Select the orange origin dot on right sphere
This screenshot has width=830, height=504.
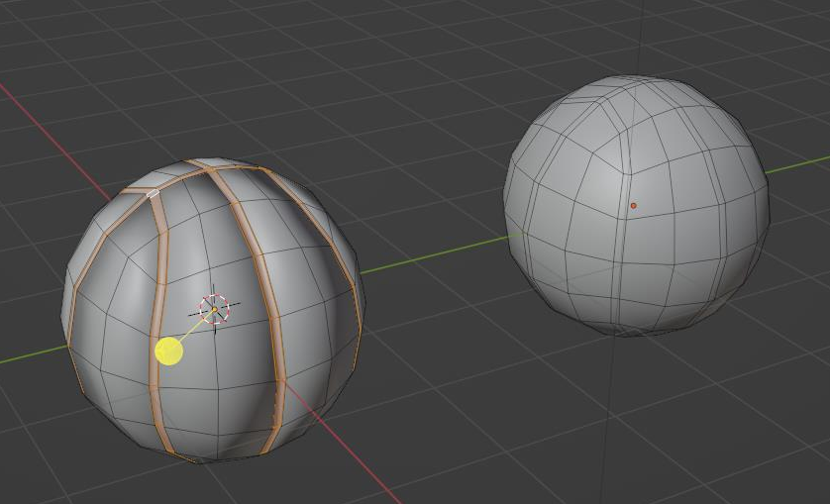(x=634, y=206)
